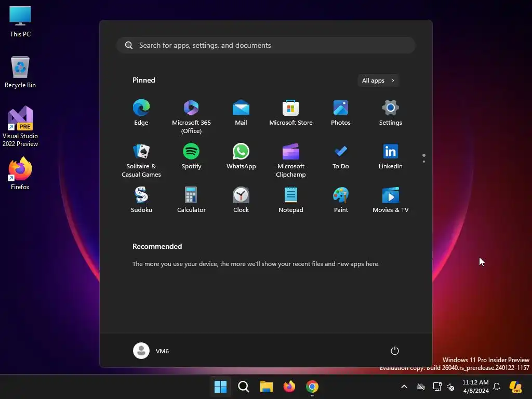Launch Notepad
The width and height of the screenshot is (532, 399).
click(x=291, y=200)
